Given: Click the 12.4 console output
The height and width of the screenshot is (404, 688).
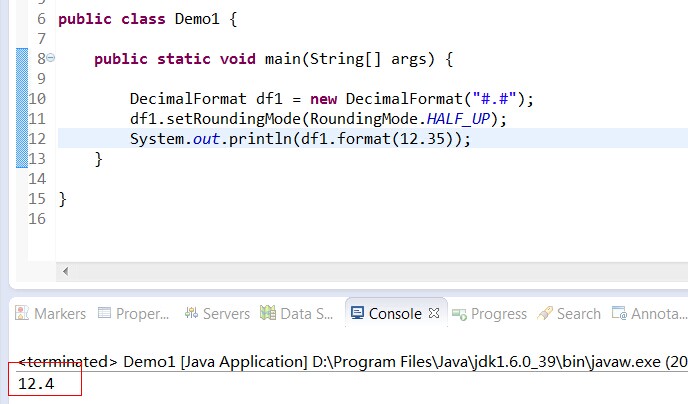Looking at the screenshot, I should (36, 384).
